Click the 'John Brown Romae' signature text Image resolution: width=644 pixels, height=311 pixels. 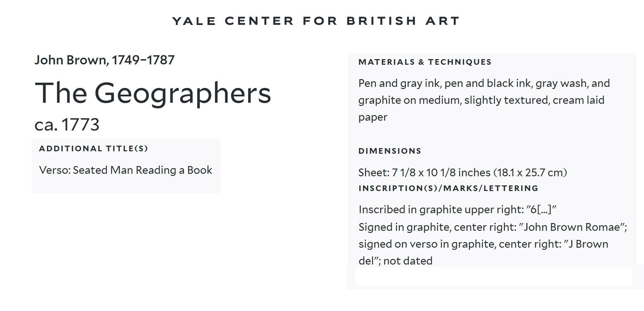(x=572, y=227)
